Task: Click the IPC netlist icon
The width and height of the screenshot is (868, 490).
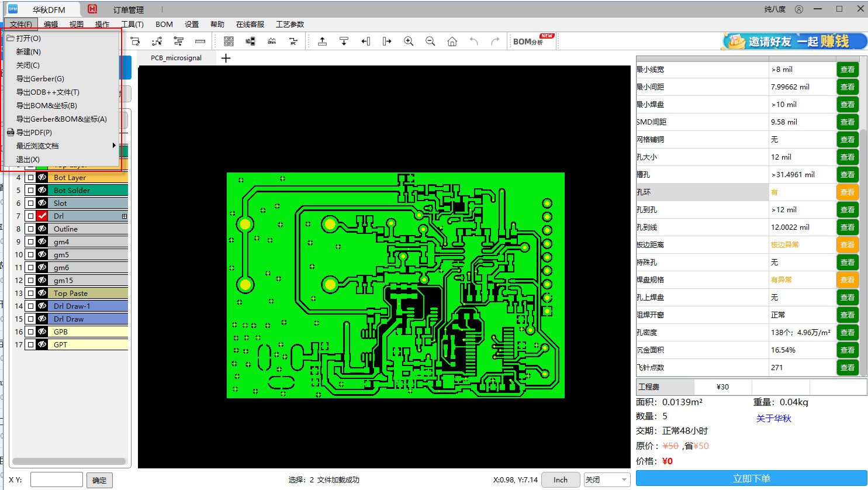Action: pos(293,41)
